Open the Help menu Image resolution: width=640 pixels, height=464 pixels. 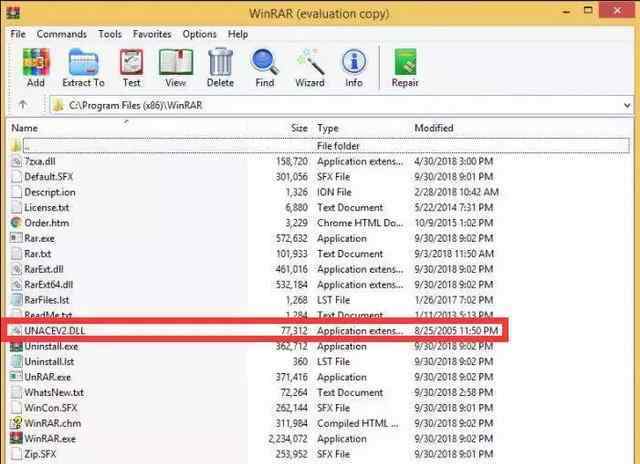pos(238,34)
